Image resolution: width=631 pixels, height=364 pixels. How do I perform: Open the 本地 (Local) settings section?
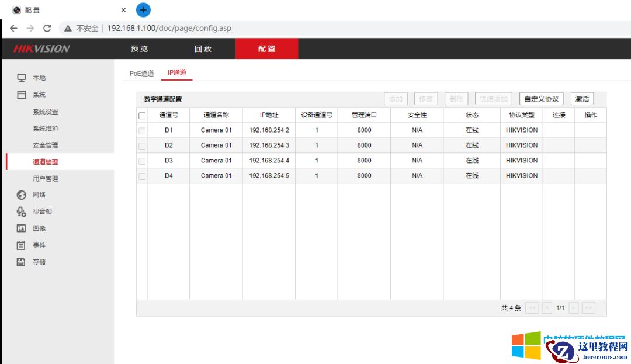coord(39,77)
